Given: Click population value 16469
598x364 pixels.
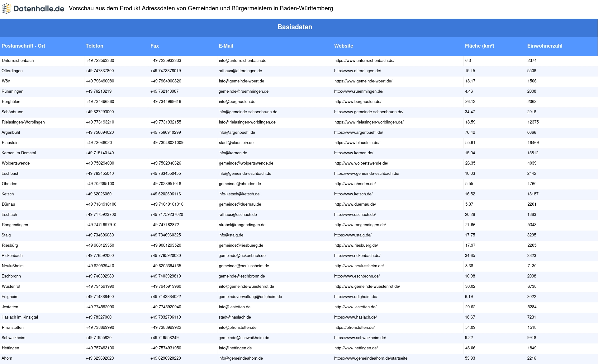Looking at the screenshot, I should tap(533, 143).
